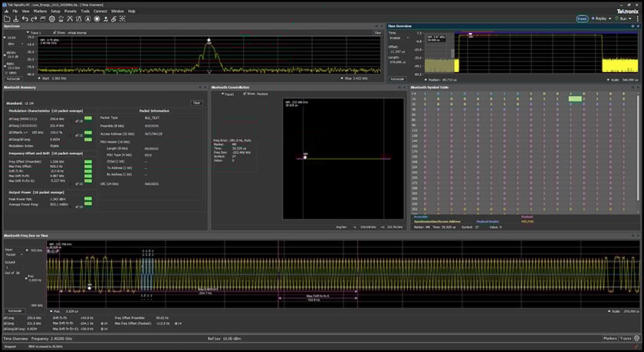Click Autoscale button in Spectrum panel
Image resolution: width=644 pixels, height=352 pixels.
(11, 78)
